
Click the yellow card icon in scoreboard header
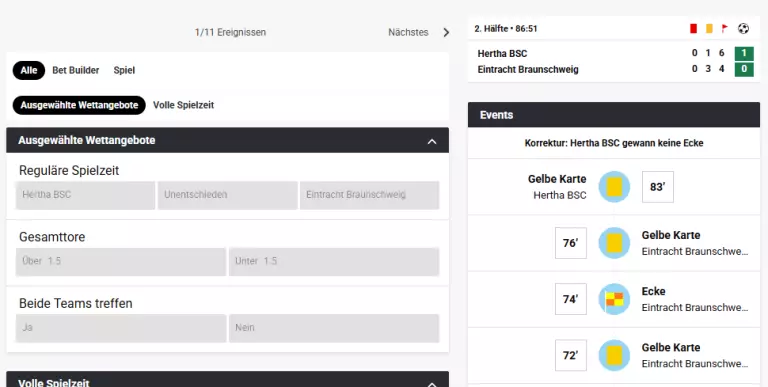(x=709, y=29)
